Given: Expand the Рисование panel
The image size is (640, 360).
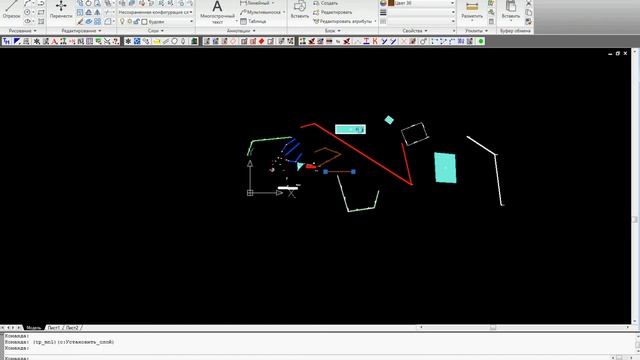Looking at the screenshot, I should tap(22, 31).
